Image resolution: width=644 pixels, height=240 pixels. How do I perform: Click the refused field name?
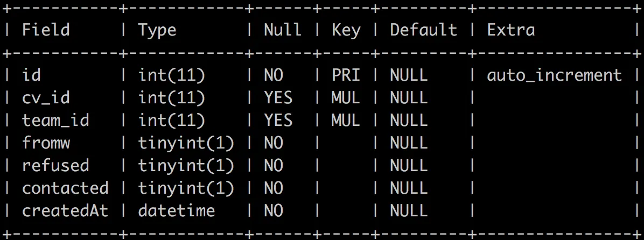[x=55, y=165]
